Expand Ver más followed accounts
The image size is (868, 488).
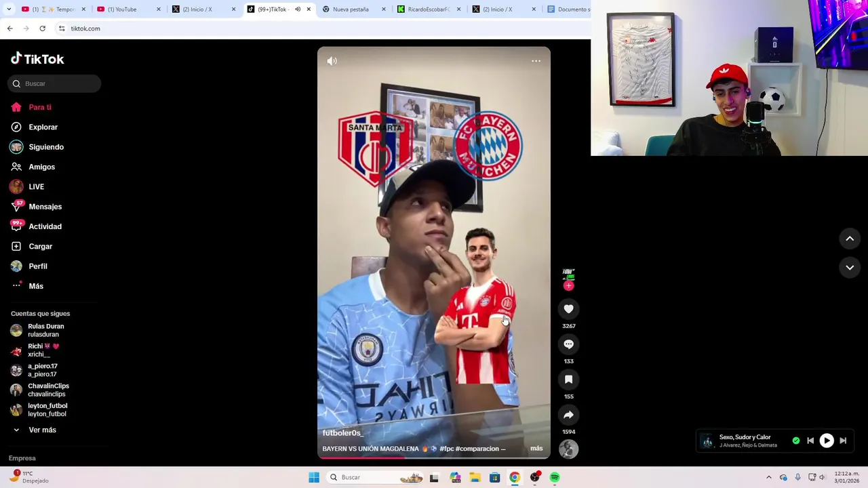point(35,430)
